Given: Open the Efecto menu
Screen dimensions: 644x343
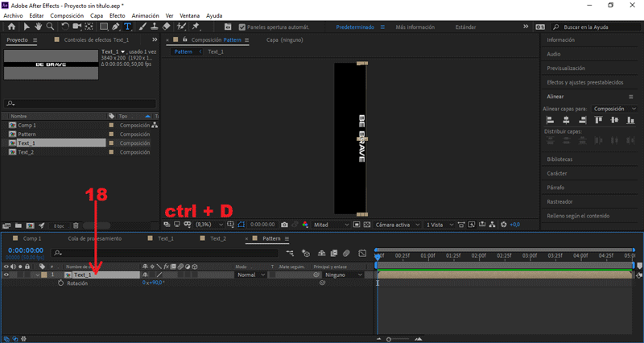Looking at the screenshot, I should [x=117, y=15].
